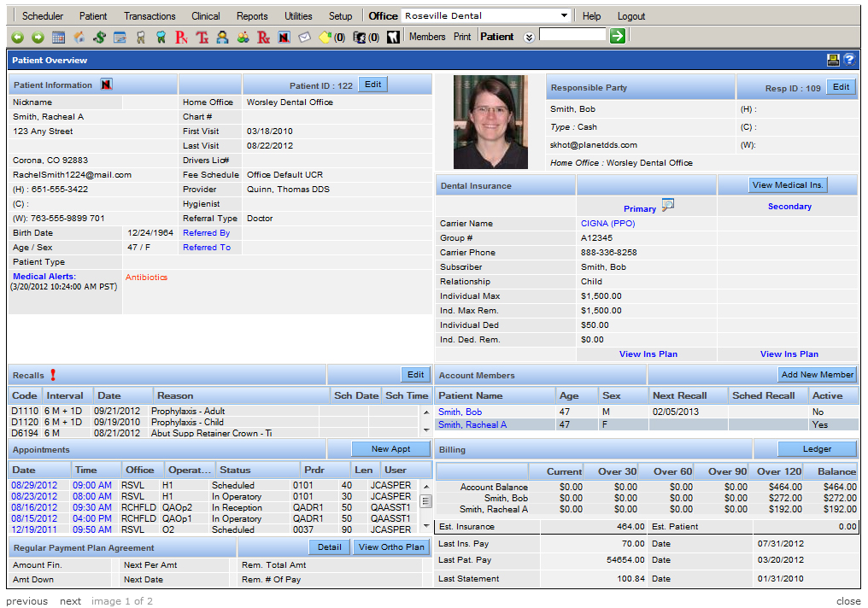868x608 pixels.
Task: Click the Recalls list scroll down arrow
Action: [426, 430]
